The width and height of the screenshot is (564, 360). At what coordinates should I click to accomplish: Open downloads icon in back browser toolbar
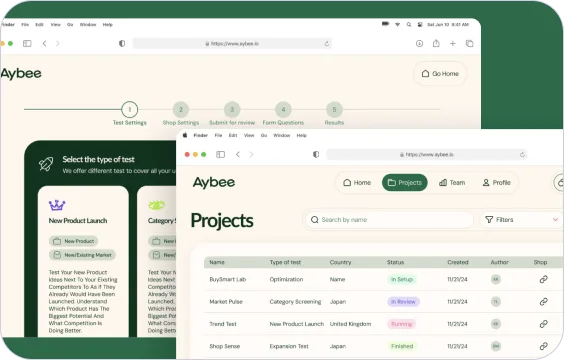[x=419, y=44]
